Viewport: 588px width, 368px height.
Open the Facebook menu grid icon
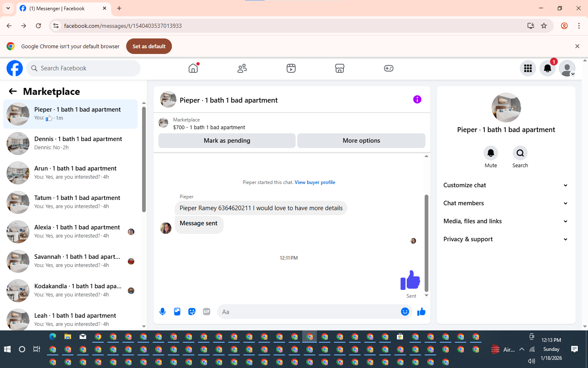point(528,68)
